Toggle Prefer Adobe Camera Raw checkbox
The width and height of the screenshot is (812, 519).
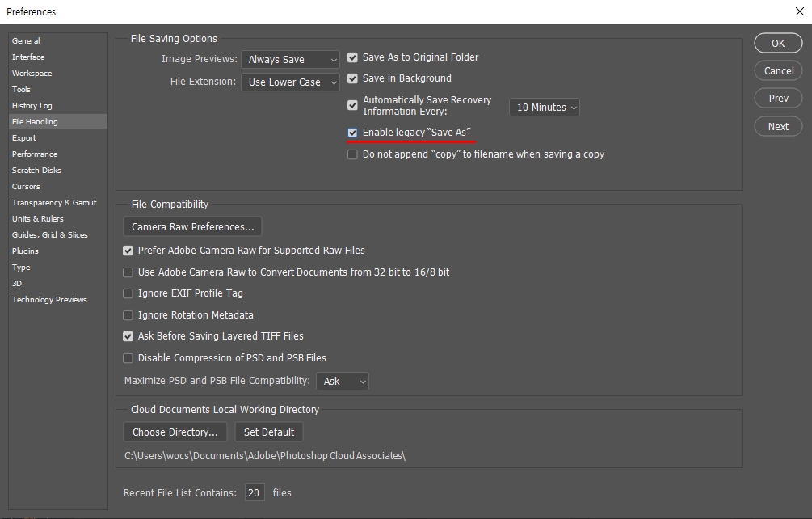[128, 251]
